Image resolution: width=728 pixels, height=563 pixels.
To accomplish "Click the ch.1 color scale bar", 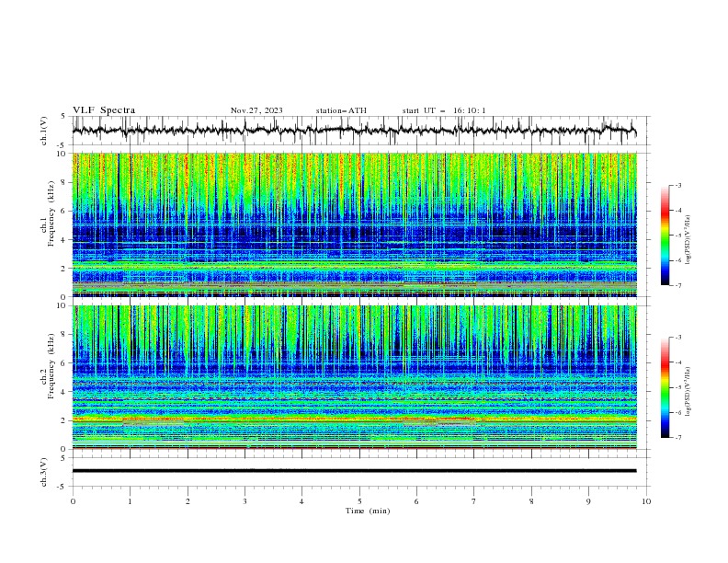I will coord(665,236).
